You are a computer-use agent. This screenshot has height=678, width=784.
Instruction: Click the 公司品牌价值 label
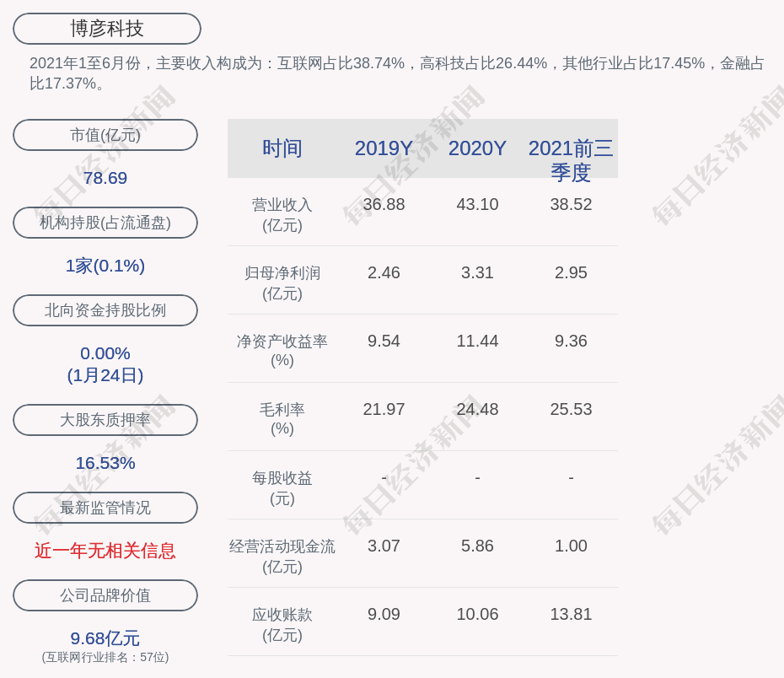tap(105, 595)
